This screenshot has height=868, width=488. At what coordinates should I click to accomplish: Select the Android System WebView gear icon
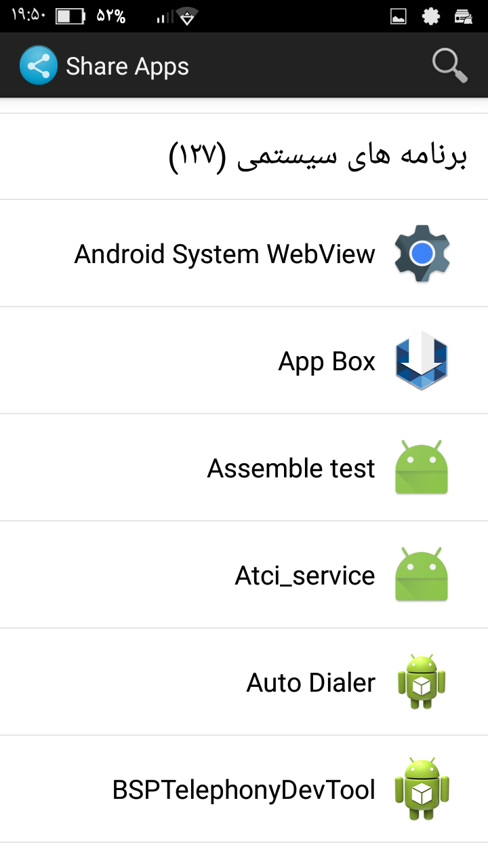click(x=422, y=254)
